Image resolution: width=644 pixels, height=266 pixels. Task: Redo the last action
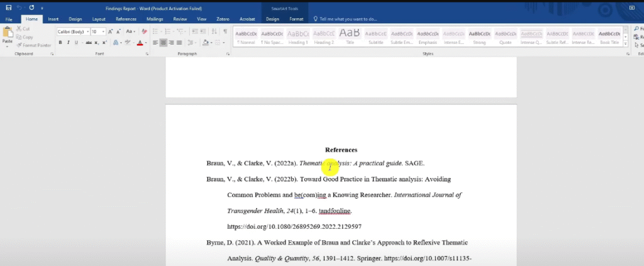coord(31,8)
